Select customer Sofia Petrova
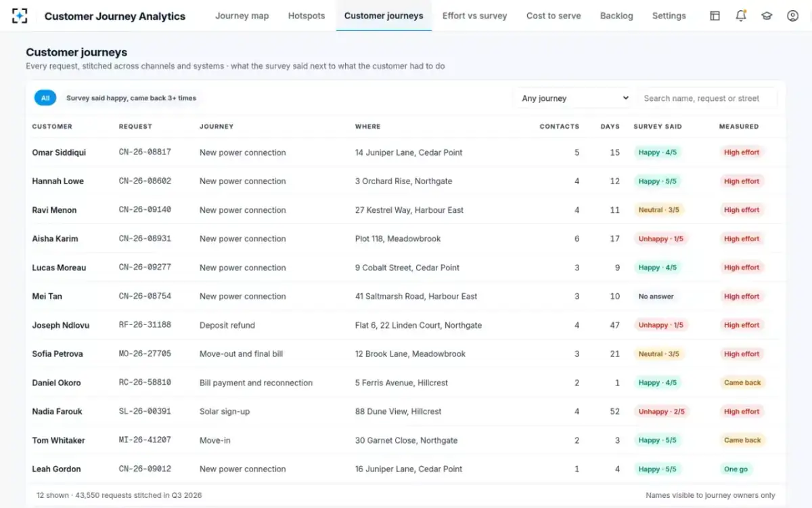This screenshot has width=812, height=508. coord(58,354)
